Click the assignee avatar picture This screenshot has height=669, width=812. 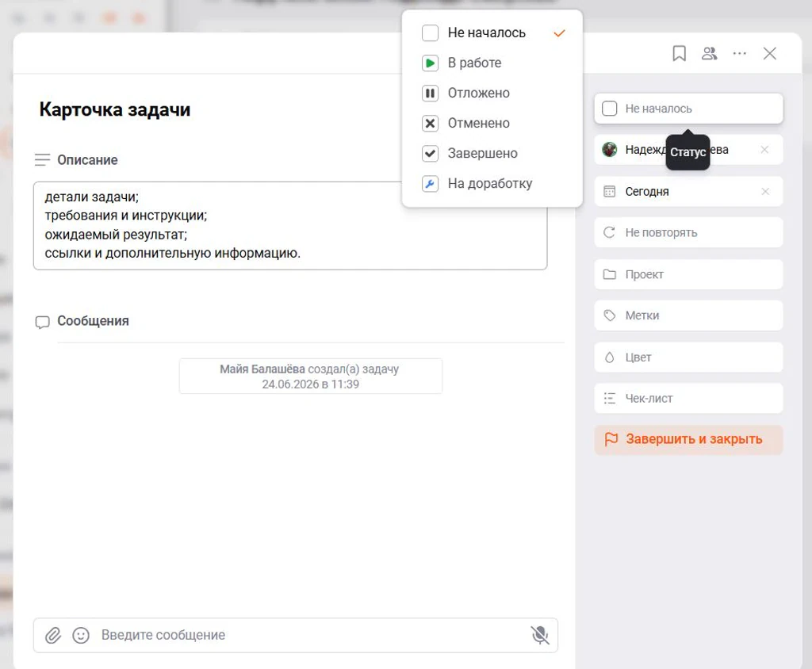[x=610, y=150]
